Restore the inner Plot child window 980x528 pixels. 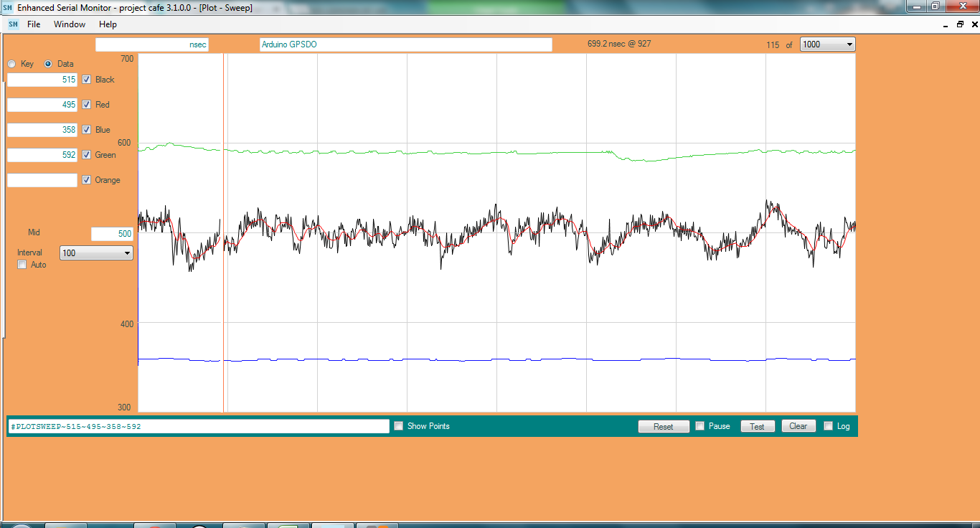coord(960,24)
